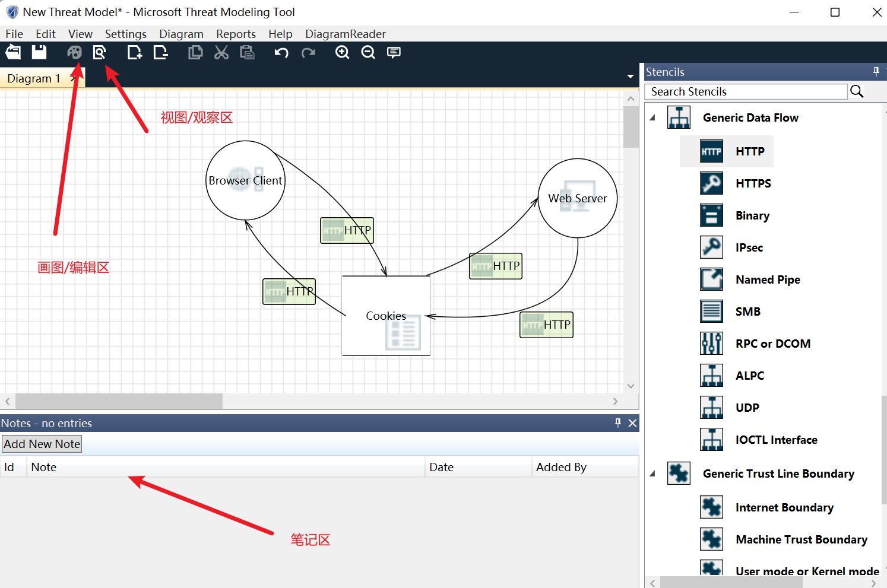Screen dimensions: 887x588
Task: Zoom in on the diagram
Action: click(x=343, y=52)
